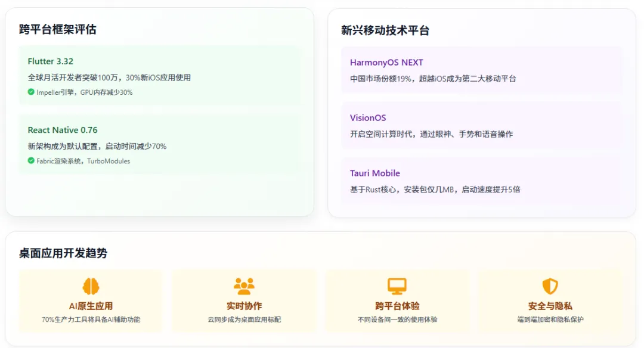Click the text 开启空间计算时代，通过眼神、手势和语音操作

[x=431, y=134]
